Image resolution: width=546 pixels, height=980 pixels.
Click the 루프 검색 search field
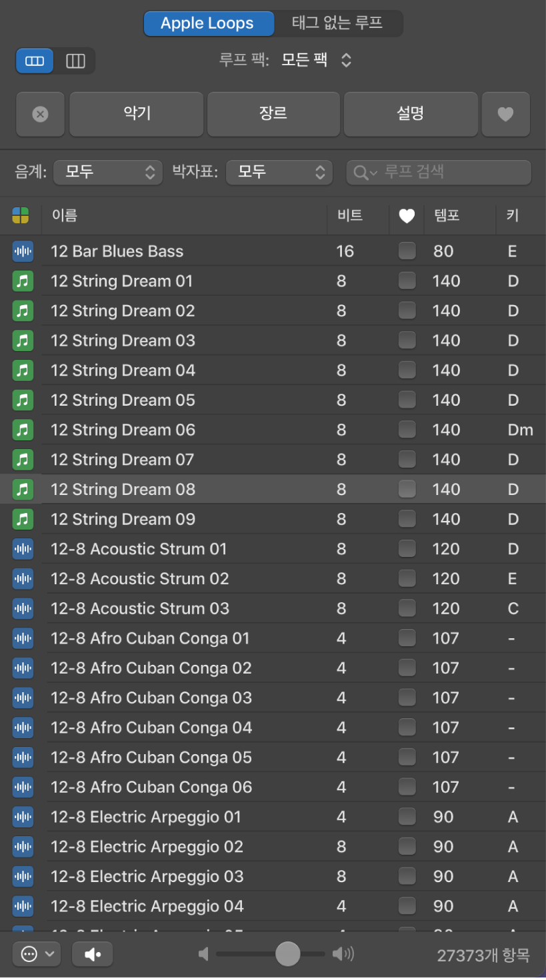coord(439,173)
